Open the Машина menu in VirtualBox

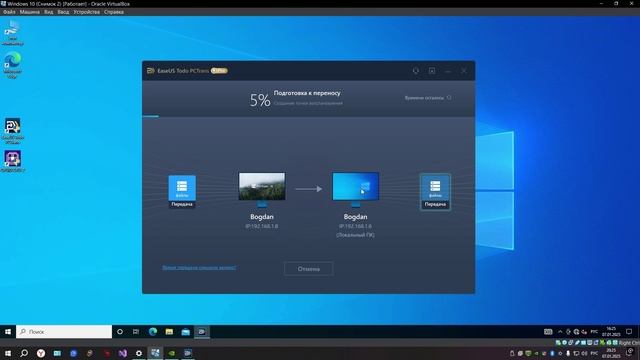click(x=29, y=12)
